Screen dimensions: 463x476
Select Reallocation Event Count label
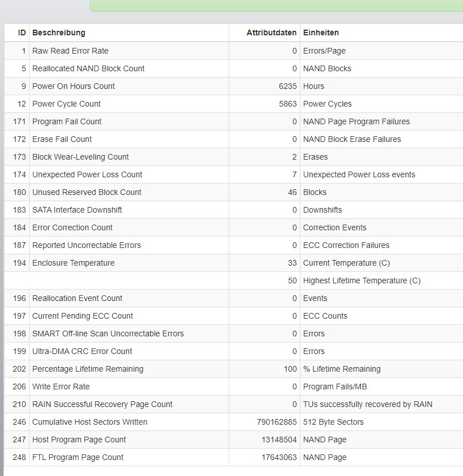click(x=77, y=298)
